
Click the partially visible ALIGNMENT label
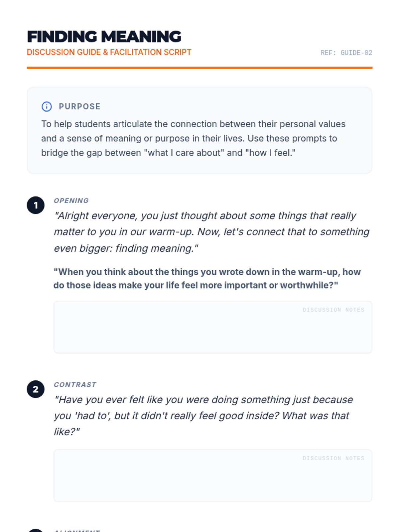click(77, 531)
